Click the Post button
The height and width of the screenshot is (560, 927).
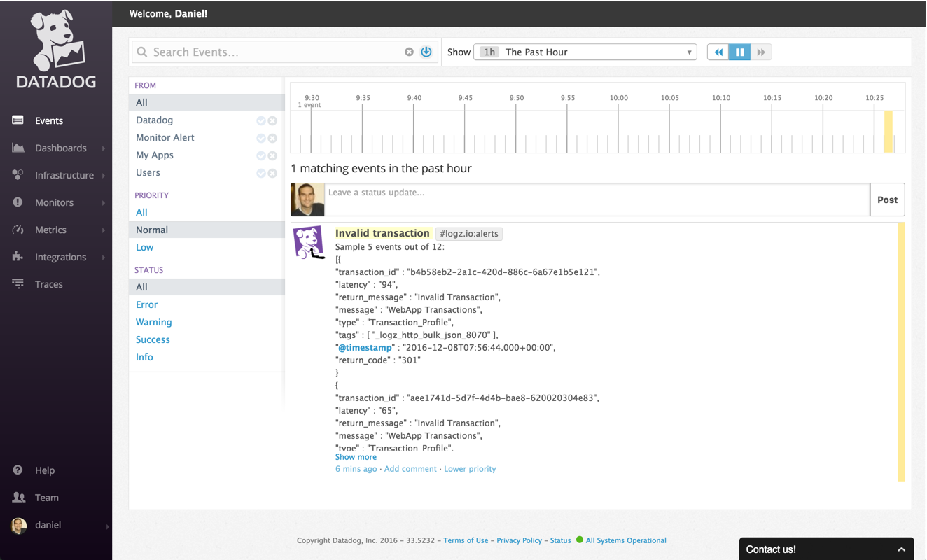pos(887,199)
